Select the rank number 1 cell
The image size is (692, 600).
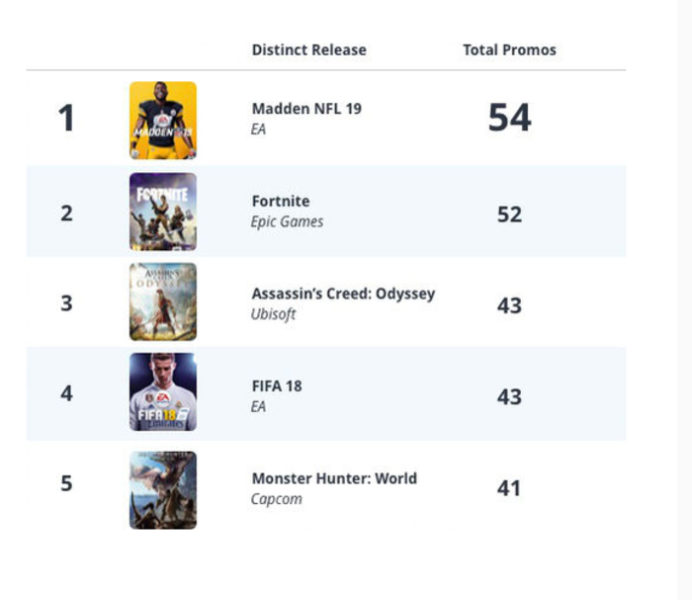tap(66, 119)
